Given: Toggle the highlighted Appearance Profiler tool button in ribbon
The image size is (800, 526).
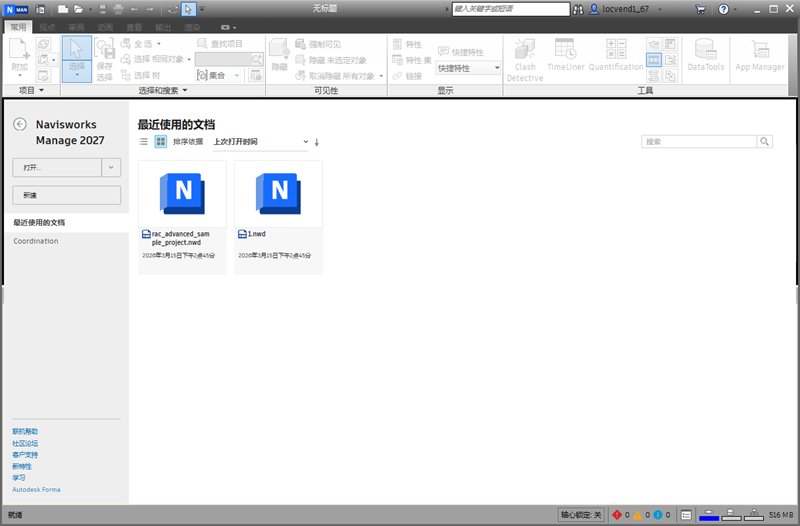Looking at the screenshot, I should (x=654, y=60).
